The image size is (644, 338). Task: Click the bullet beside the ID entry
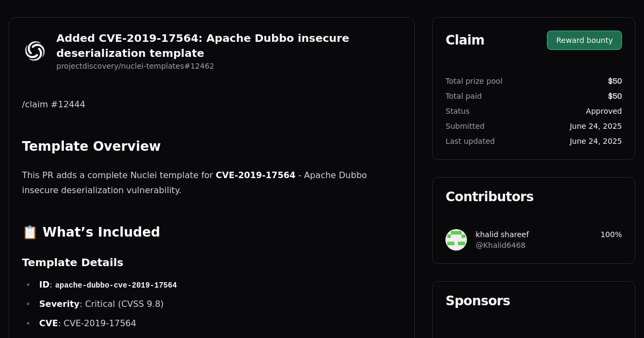point(28,285)
